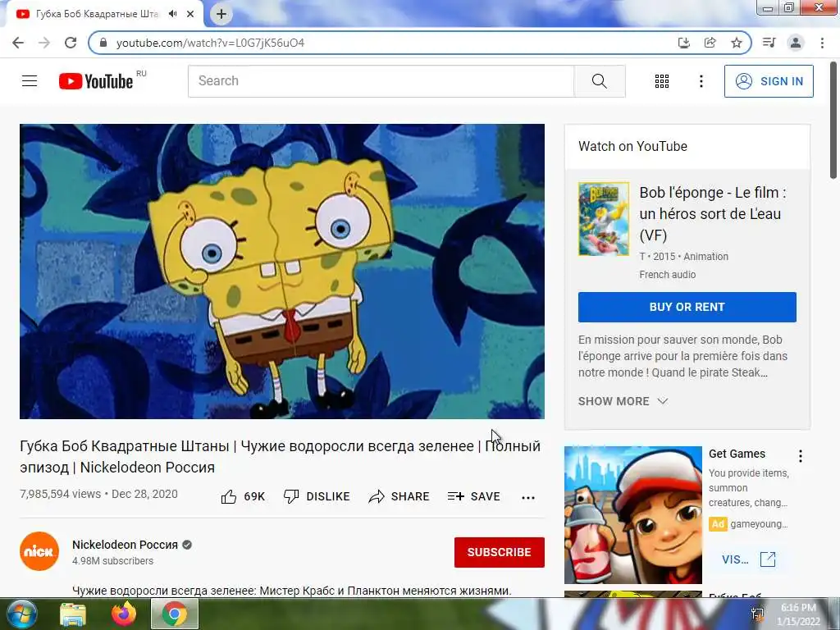
Task: Open Bob l'éponge movie poster thumbnail
Action: pos(604,219)
